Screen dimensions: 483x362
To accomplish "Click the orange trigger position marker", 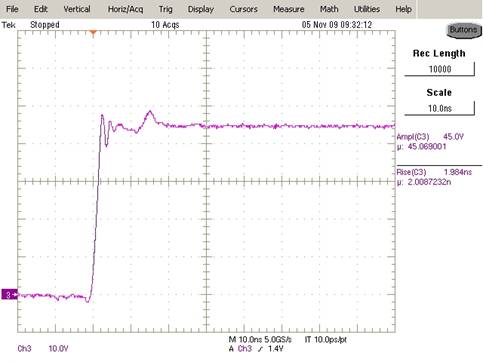I will 93,33.
